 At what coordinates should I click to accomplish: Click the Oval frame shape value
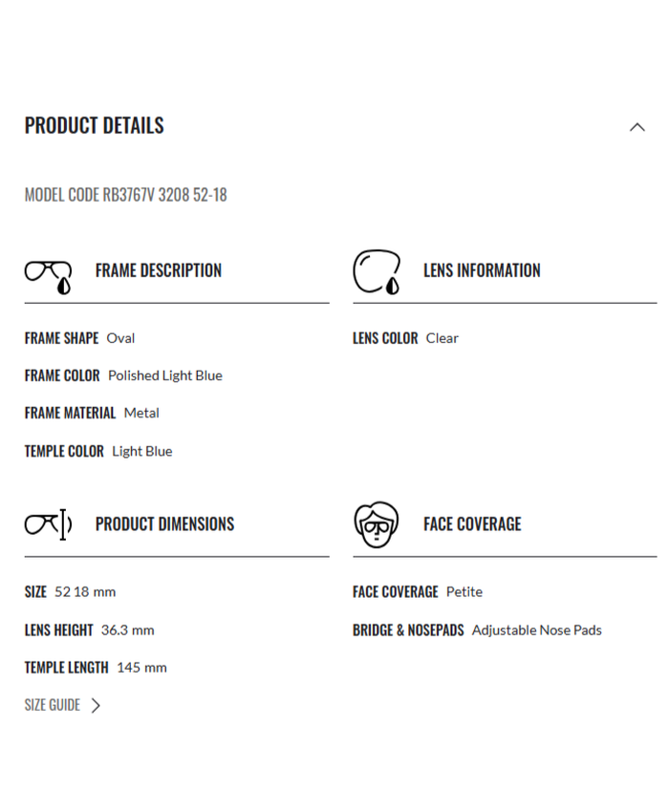(120, 338)
